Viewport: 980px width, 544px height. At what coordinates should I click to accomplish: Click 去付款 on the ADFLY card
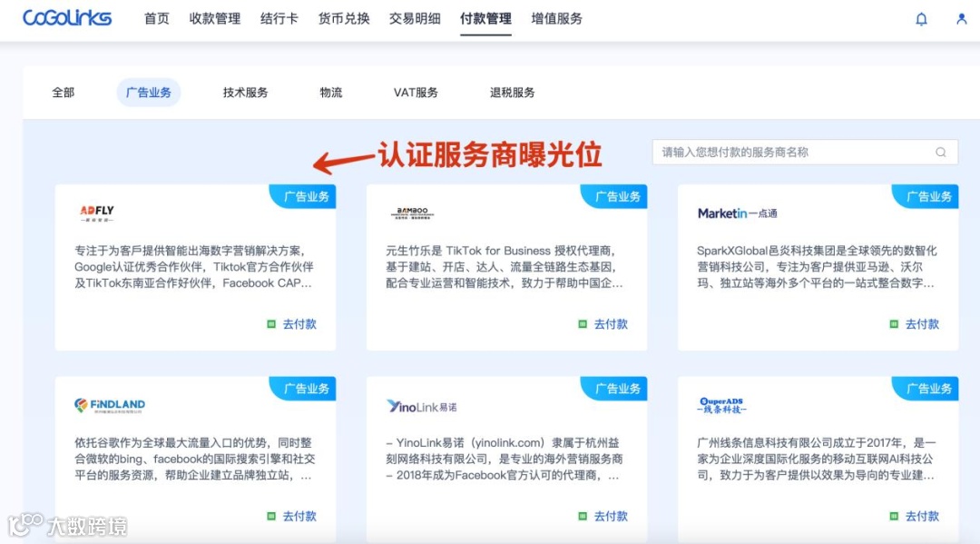pos(299,324)
